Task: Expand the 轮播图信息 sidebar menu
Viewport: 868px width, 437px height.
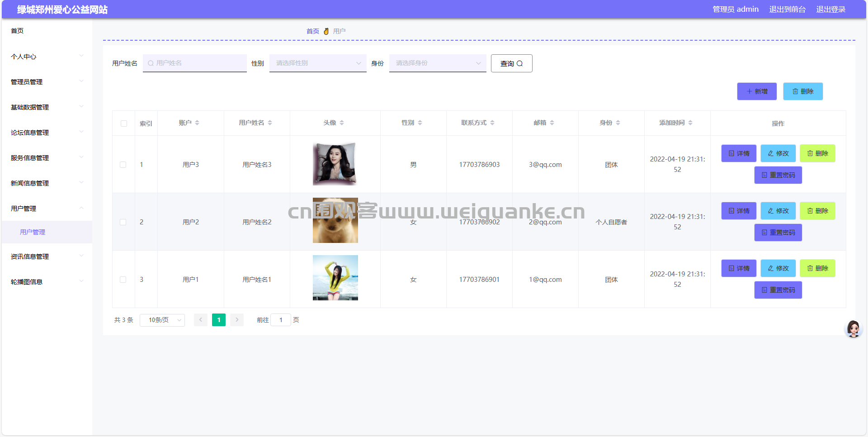Action: [x=47, y=282]
